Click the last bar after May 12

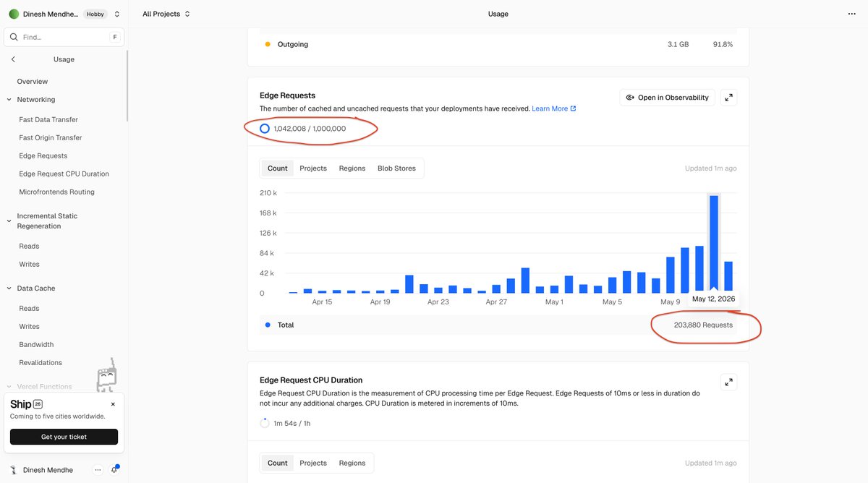(728, 278)
